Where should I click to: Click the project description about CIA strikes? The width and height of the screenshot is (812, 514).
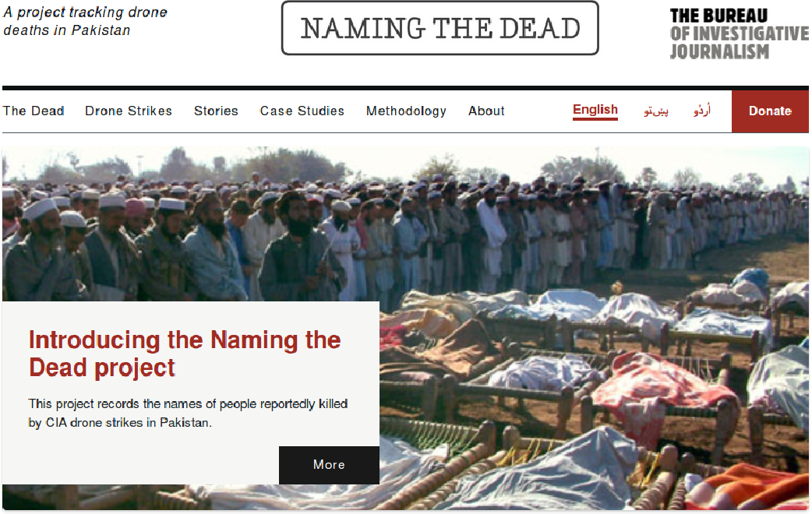click(x=188, y=413)
